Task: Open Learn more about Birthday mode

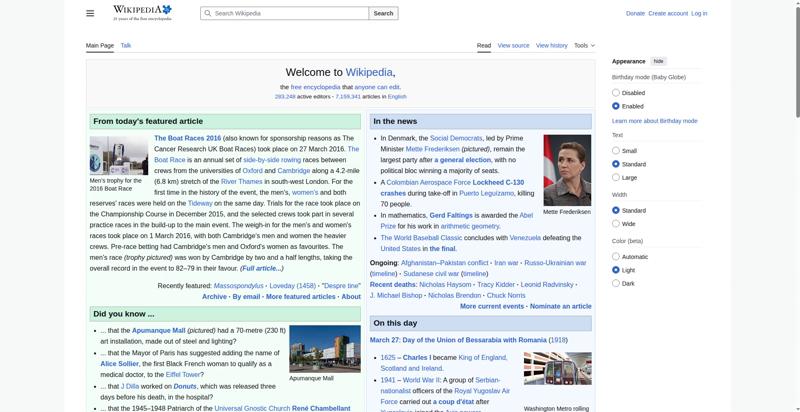Action: pyautogui.click(x=654, y=121)
